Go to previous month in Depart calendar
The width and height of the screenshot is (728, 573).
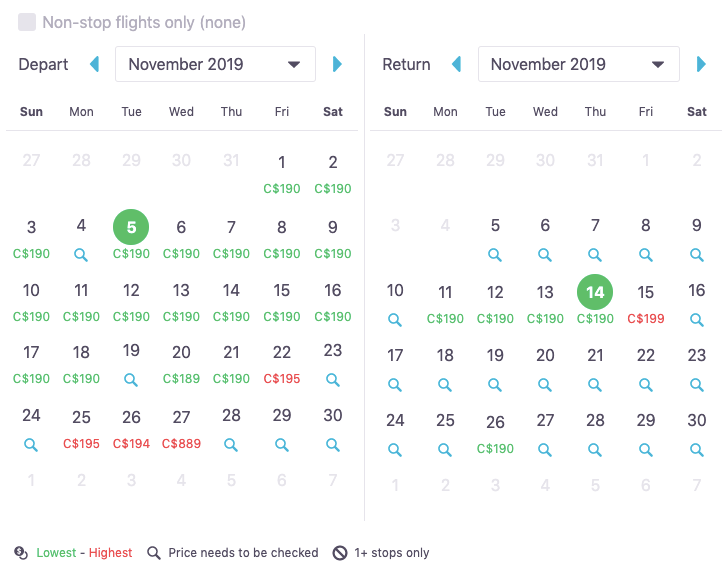coord(94,64)
